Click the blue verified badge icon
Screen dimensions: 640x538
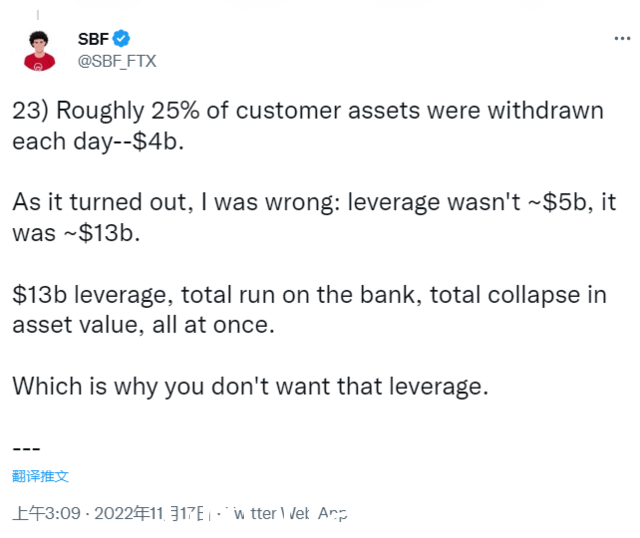pos(121,39)
